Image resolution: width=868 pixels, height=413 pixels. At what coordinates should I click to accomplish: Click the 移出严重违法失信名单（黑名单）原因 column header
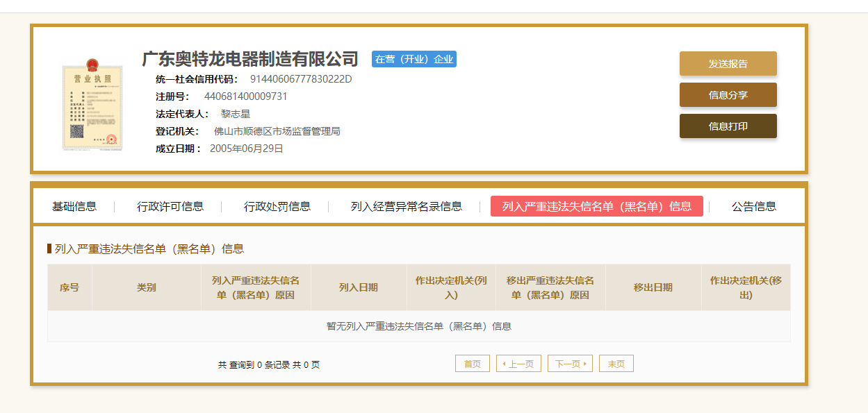coord(550,287)
